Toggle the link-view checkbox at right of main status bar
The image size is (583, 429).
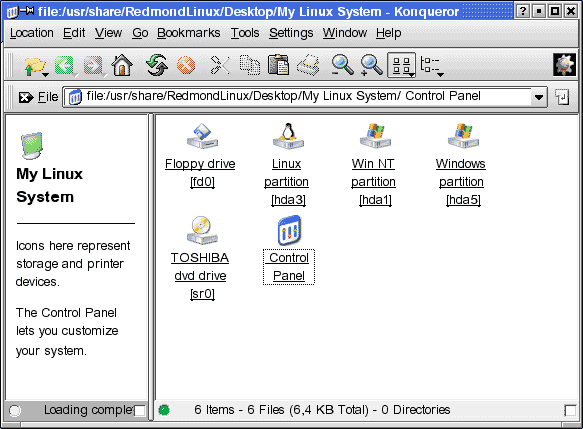570,411
